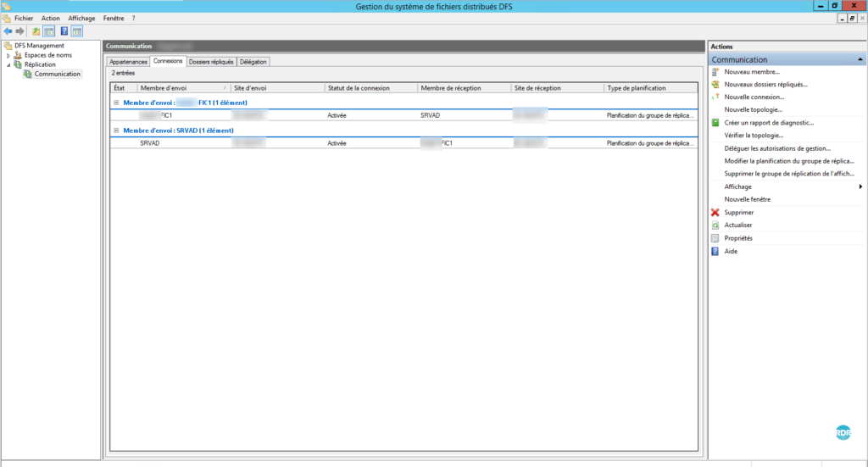This screenshot has width=868, height=467.
Task: Collapse the Réplication tree node
Action: pyautogui.click(x=8, y=64)
